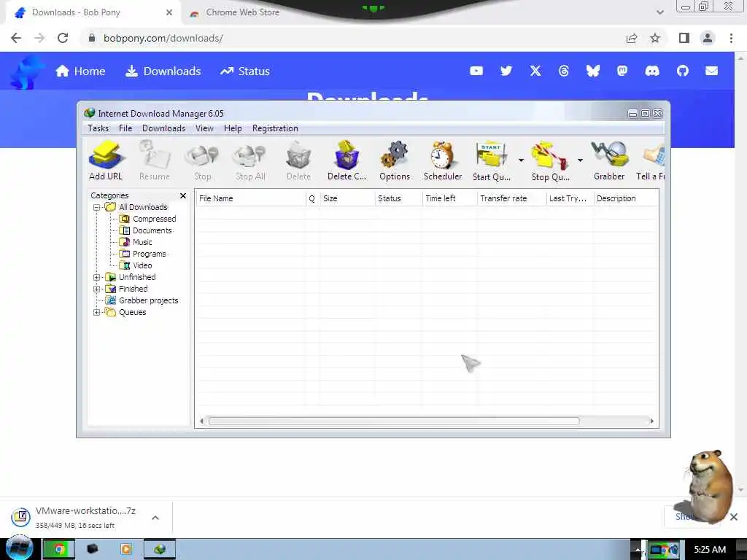The width and height of the screenshot is (747, 560).
Task: Open the Twitter bird icon
Action: click(x=506, y=71)
